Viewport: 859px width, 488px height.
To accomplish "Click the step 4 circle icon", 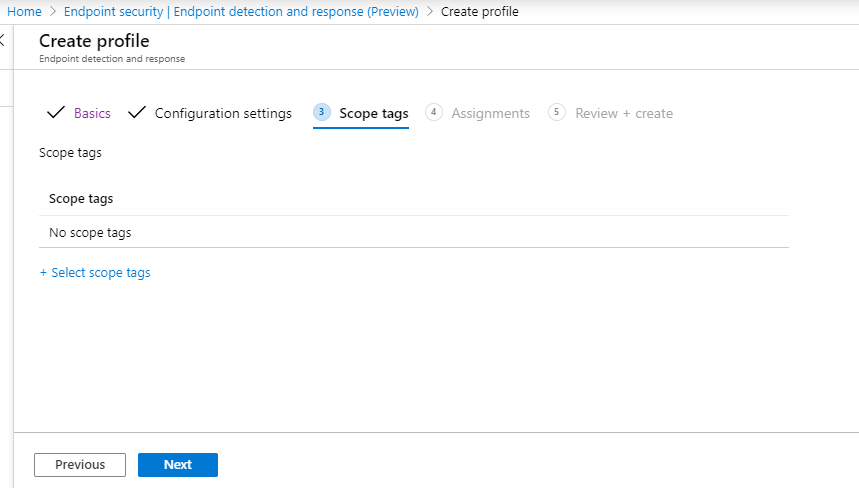I will [434, 113].
